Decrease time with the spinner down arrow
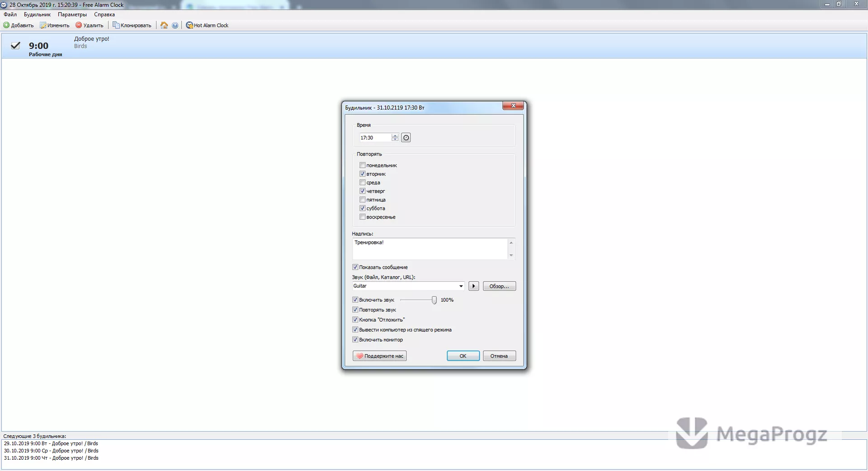Viewport: 868px width, 471px height. point(395,139)
